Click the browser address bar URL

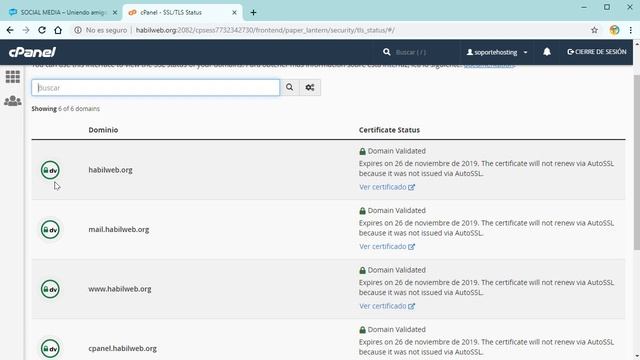point(265,30)
